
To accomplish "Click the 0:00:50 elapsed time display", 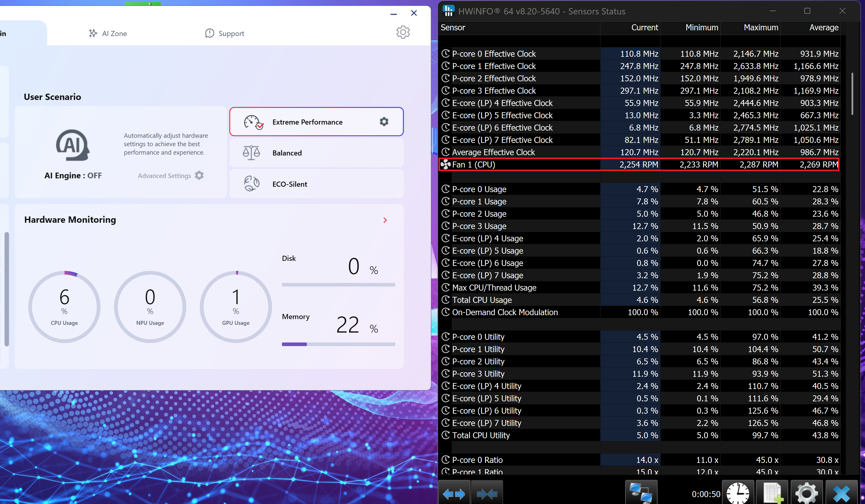I will coord(706,494).
